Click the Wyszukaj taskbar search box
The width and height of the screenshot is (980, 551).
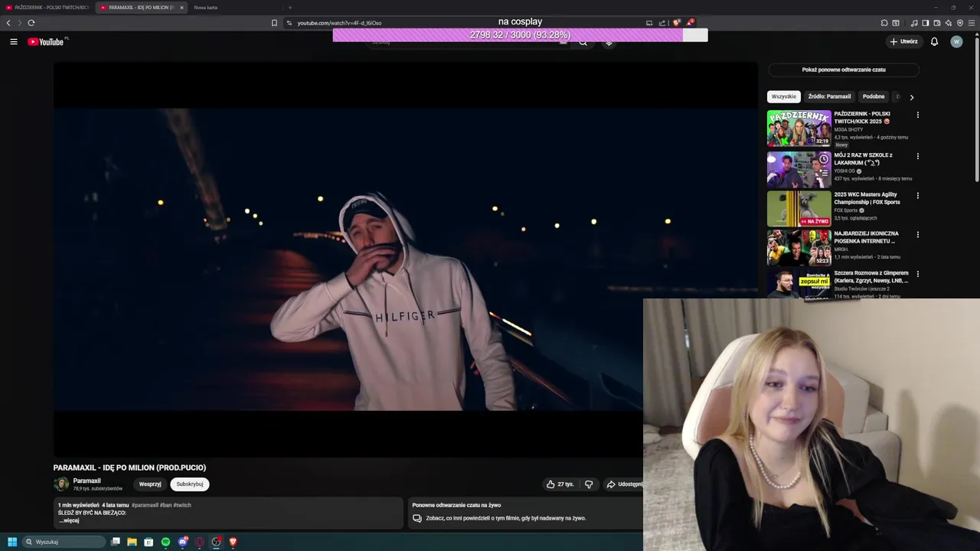64,542
